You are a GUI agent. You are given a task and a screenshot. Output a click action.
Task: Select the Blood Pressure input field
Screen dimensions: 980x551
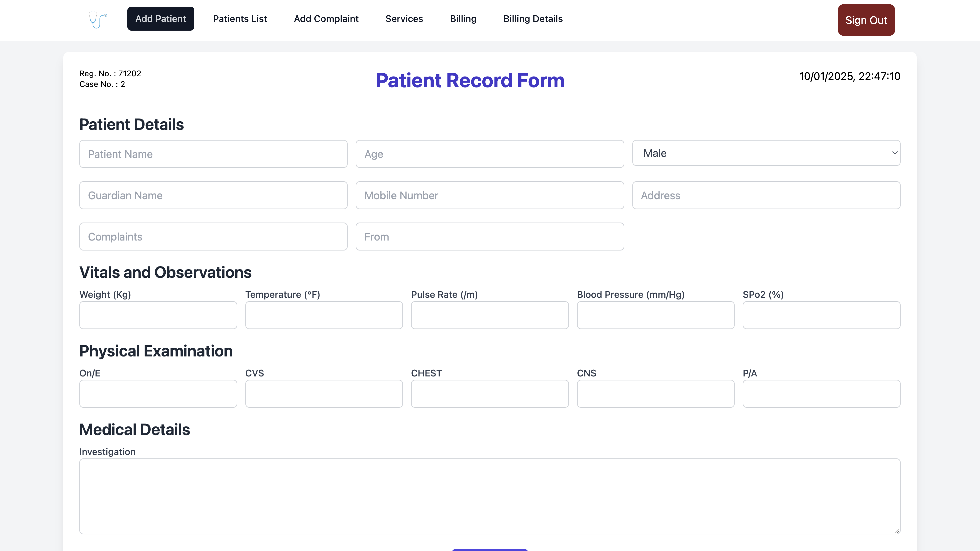655,315
